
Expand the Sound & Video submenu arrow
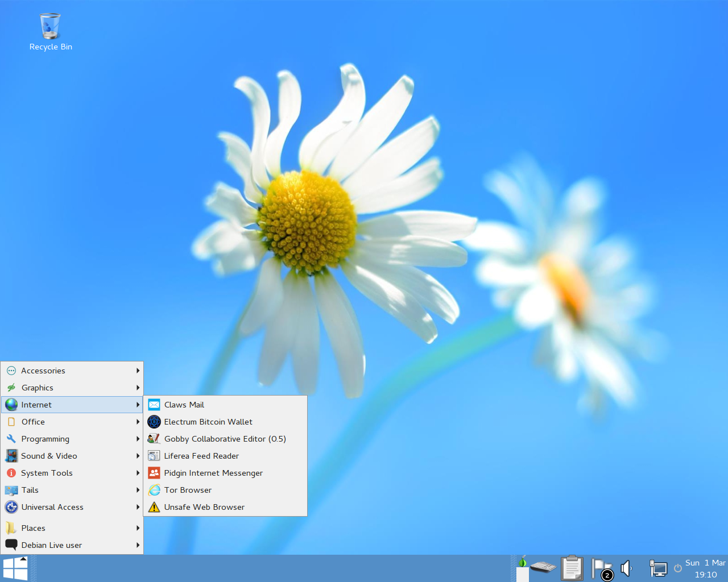click(138, 456)
